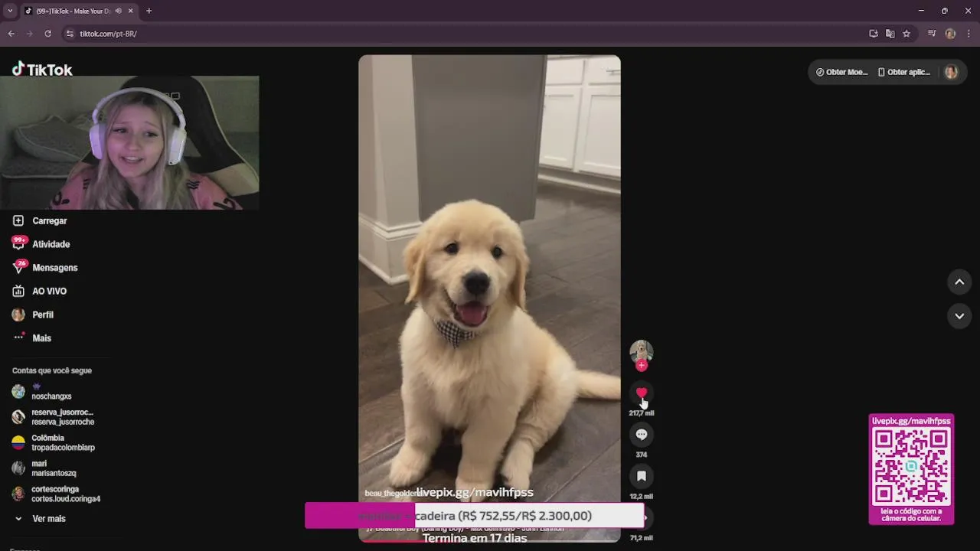Open Chrome profile avatar
980x551 pixels.
pyautogui.click(x=950, y=34)
